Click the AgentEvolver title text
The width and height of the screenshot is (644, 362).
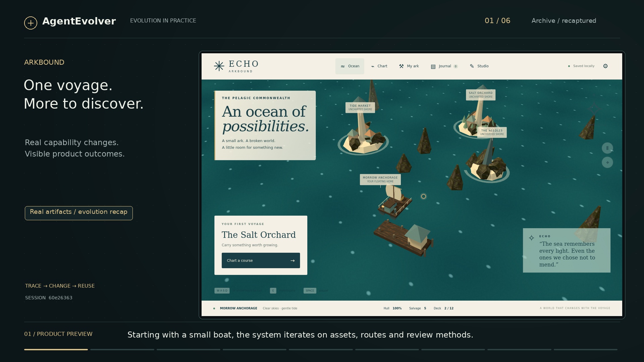click(x=79, y=21)
